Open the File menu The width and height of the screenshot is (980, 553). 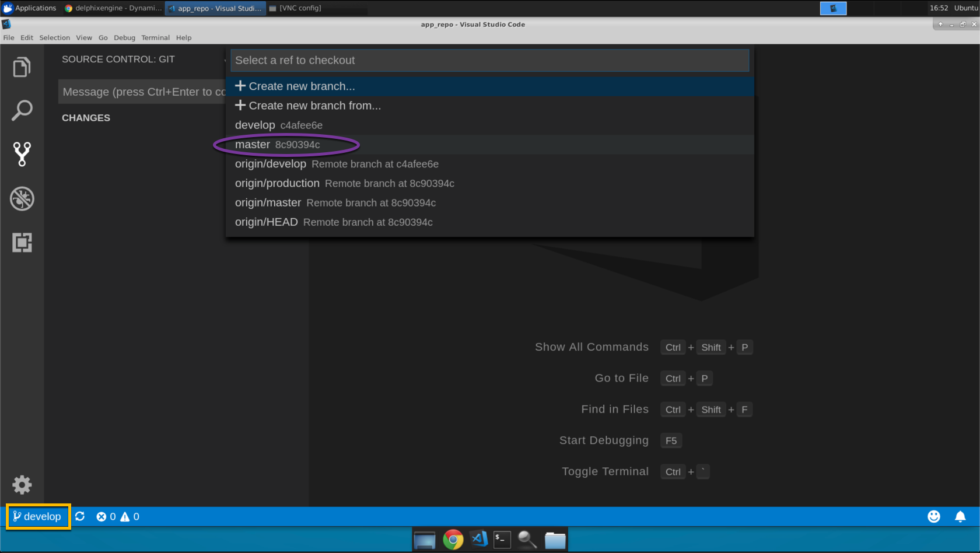(x=9, y=37)
